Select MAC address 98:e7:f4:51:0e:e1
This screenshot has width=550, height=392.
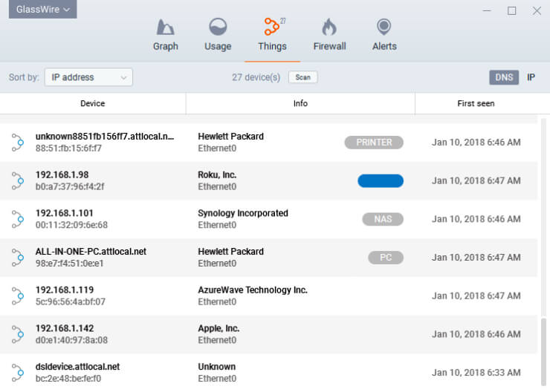coord(69,263)
